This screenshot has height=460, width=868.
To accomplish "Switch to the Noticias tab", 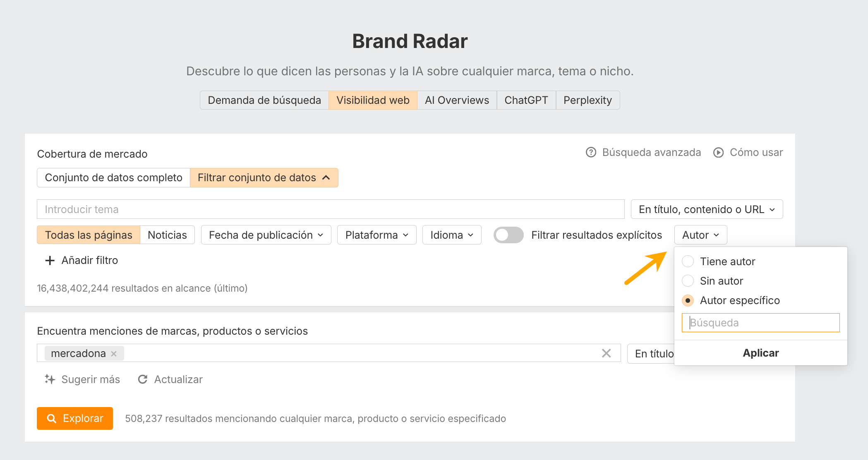I will 167,235.
